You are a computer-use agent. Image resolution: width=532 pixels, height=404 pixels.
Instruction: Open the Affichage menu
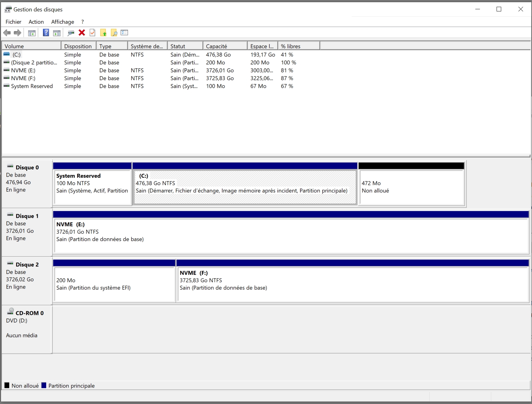coord(63,22)
